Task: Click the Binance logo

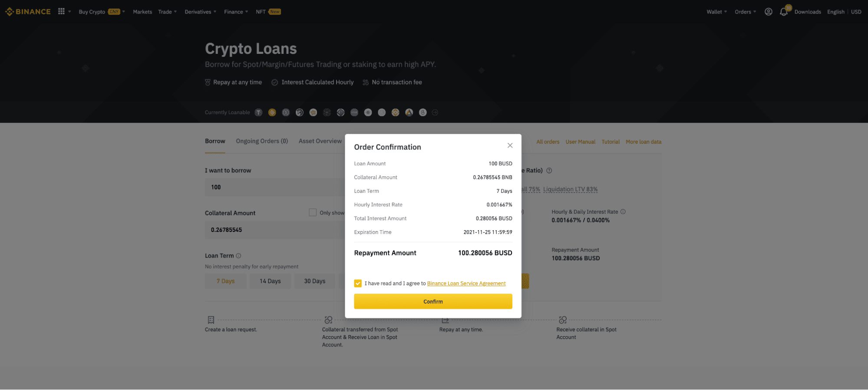Action: coord(28,12)
